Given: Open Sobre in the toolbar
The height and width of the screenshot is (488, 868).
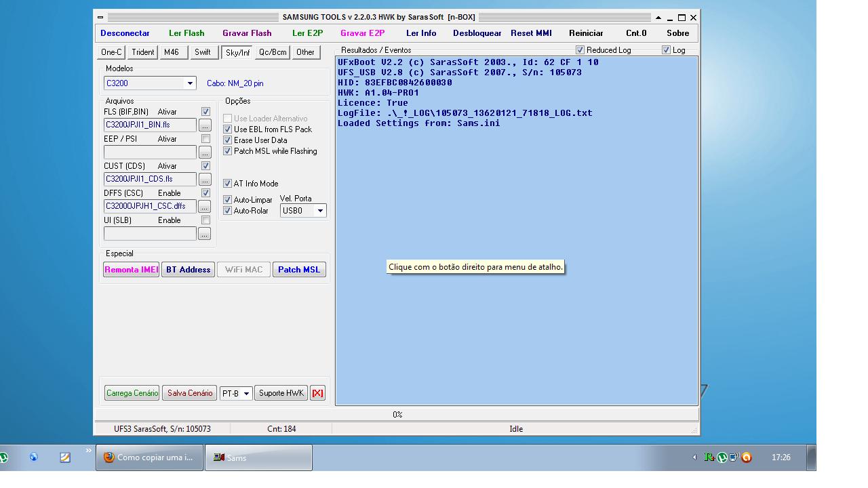Looking at the screenshot, I should tap(678, 33).
